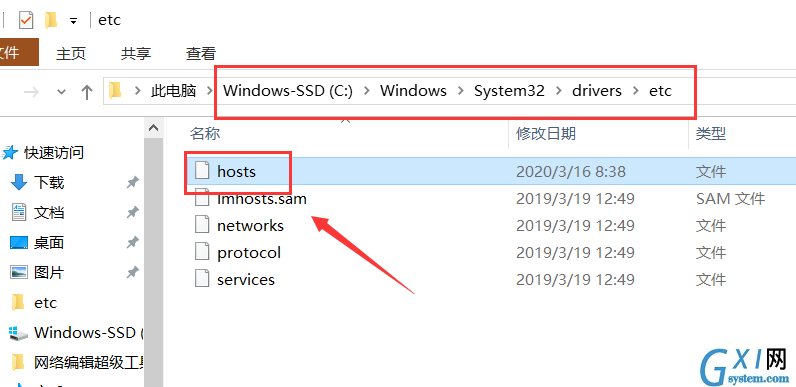Viewport: 796px width, 387px height.
Task: Click System32 in the address breadcrumb
Action: [x=509, y=91]
